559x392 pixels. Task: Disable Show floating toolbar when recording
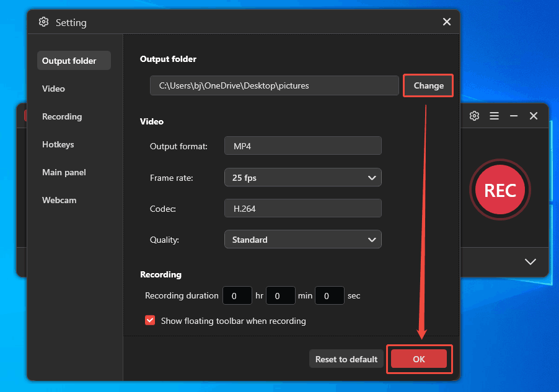point(149,320)
